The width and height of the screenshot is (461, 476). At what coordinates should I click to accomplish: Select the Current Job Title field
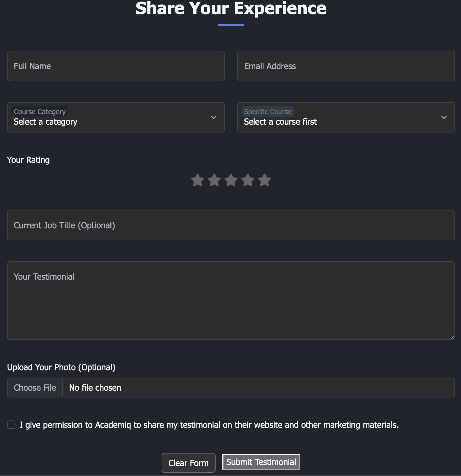(x=231, y=225)
